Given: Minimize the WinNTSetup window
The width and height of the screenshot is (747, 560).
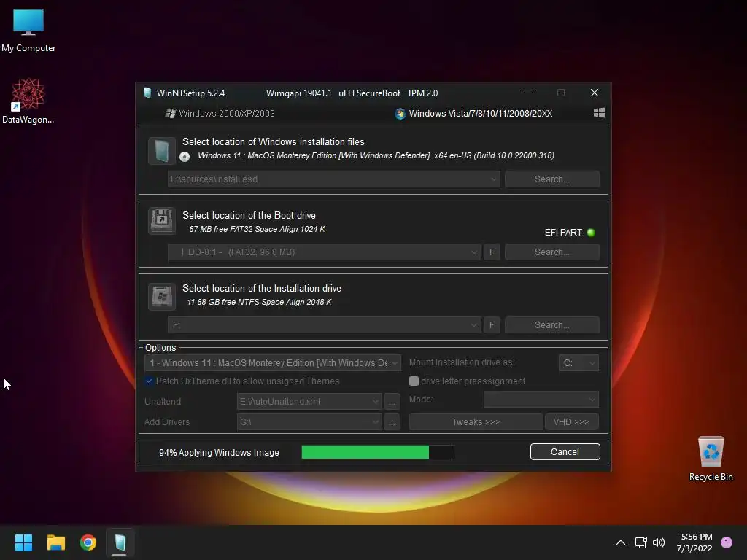Looking at the screenshot, I should click(x=528, y=93).
